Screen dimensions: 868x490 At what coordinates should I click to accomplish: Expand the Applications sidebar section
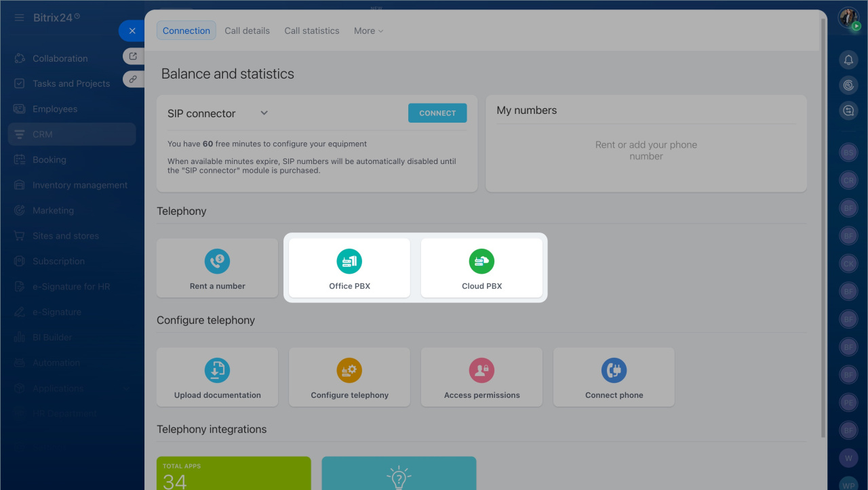click(126, 388)
